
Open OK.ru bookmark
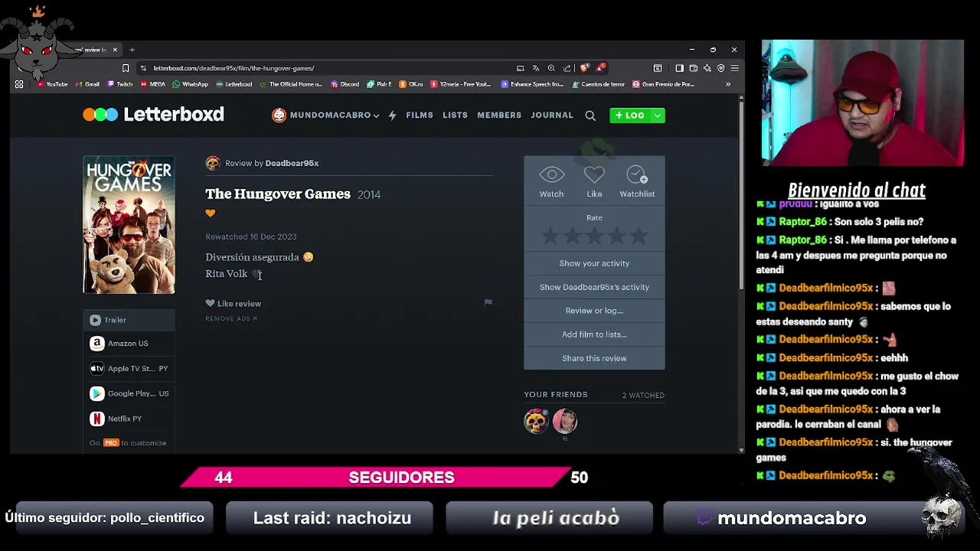coord(411,84)
